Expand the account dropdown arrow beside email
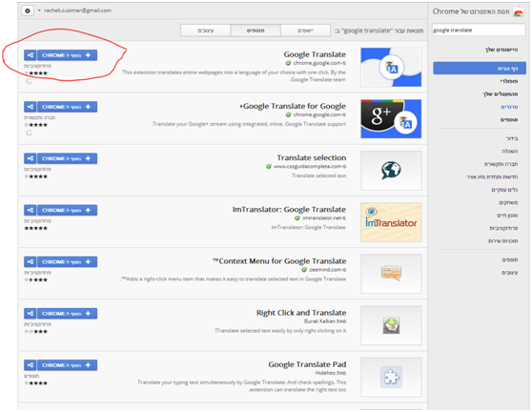 click(x=39, y=10)
